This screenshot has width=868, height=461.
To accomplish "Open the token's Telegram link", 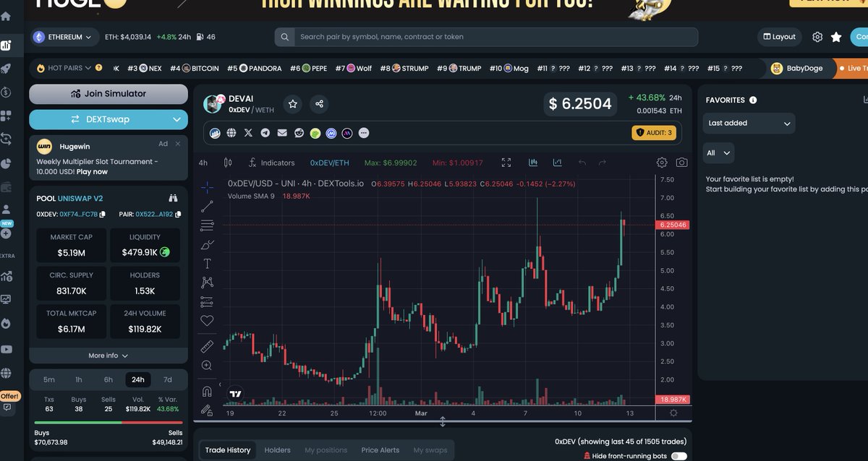I will [x=265, y=133].
